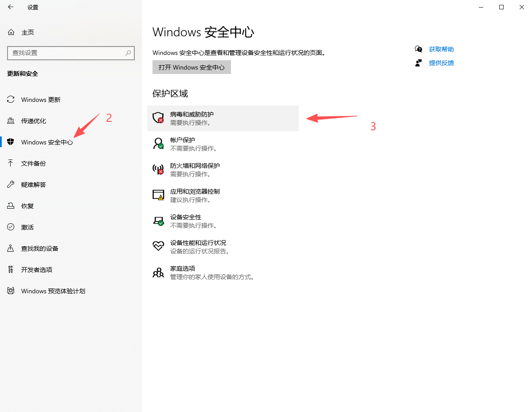Click the Windows 预览体验计划 cat icon
The width and height of the screenshot is (532, 412).
[x=11, y=291]
